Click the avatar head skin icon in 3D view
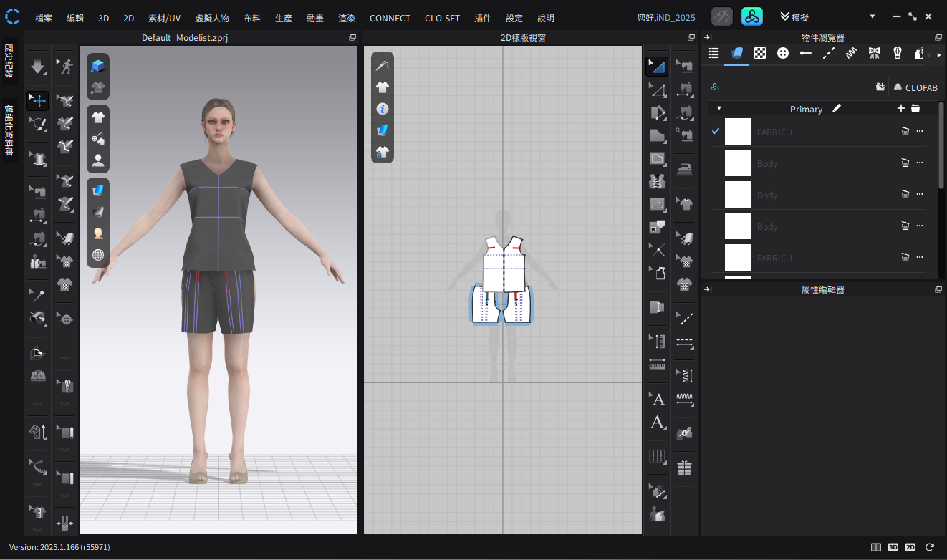 tap(98, 233)
